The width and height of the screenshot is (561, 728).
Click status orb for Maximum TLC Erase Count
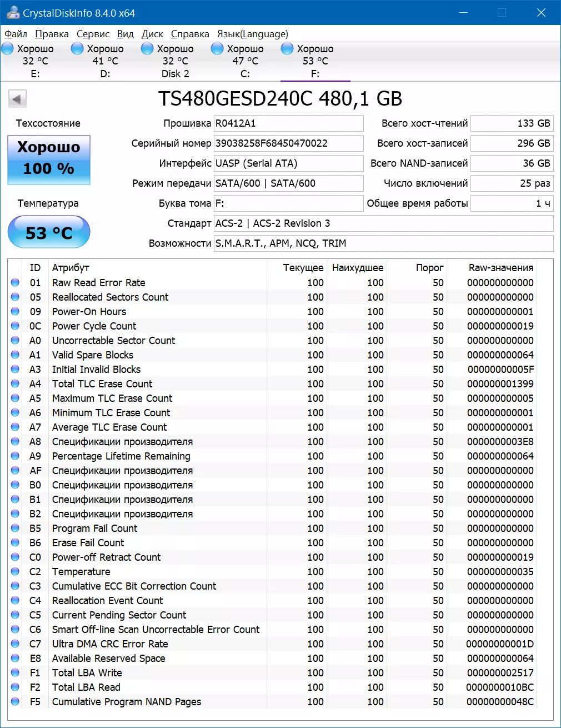(15, 398)
